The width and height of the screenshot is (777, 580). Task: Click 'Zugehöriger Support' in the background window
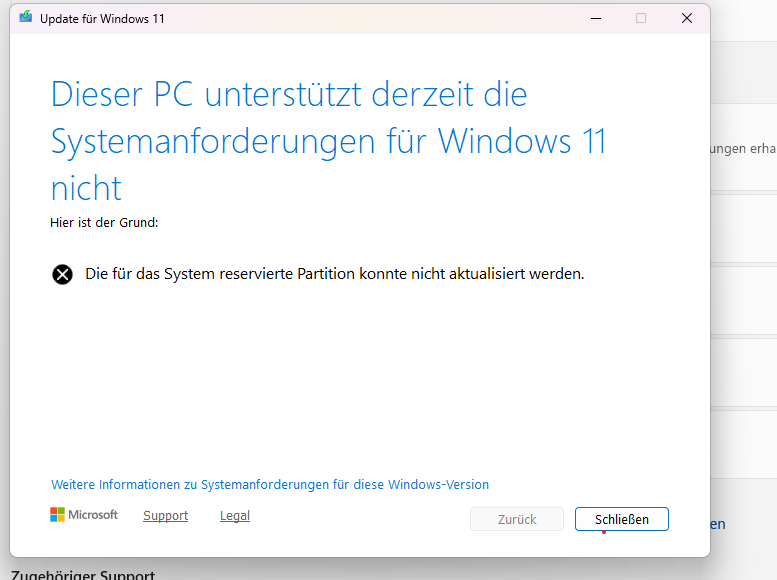click(83, 575)
